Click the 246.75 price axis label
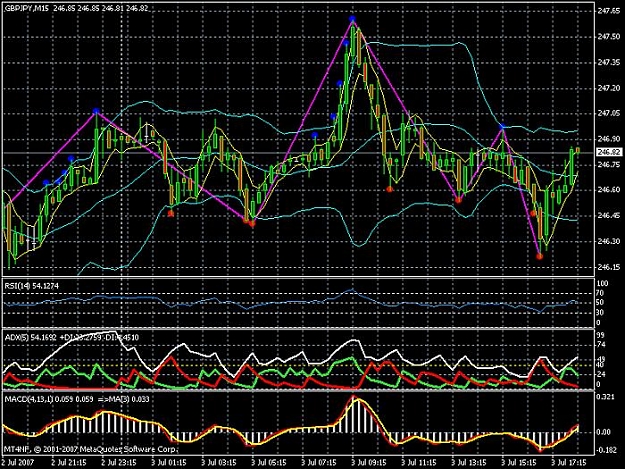625x469 pixels. (x=609, y=165)
